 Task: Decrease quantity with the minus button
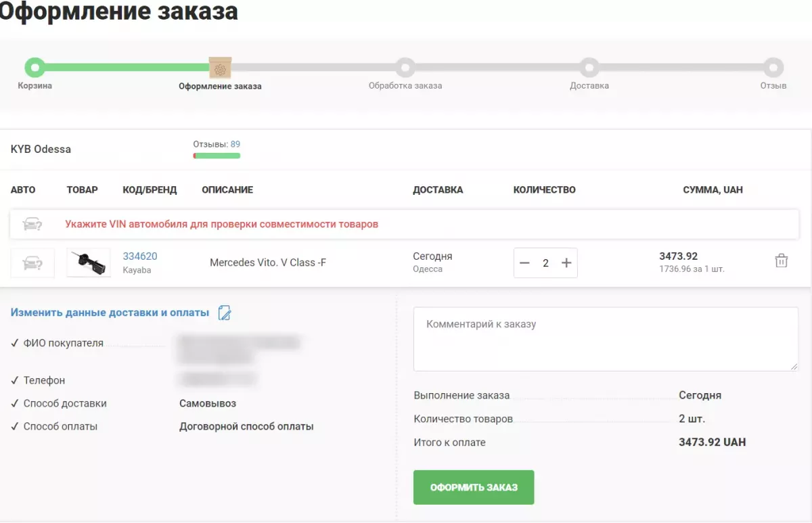tap(524, 263)
